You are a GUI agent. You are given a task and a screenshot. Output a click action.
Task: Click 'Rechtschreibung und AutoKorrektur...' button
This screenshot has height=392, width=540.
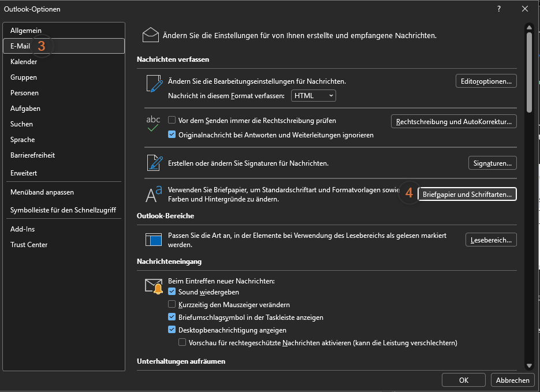pos(453,121)
